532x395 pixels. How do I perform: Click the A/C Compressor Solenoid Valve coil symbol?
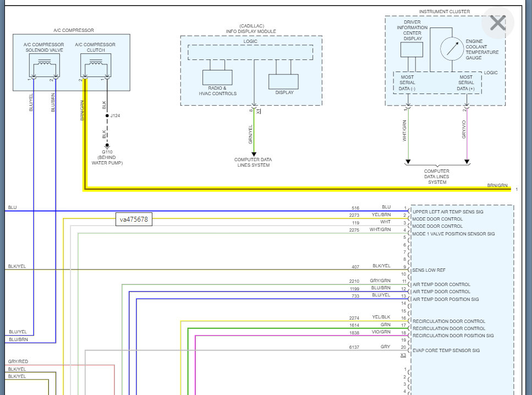coord(45,65)
